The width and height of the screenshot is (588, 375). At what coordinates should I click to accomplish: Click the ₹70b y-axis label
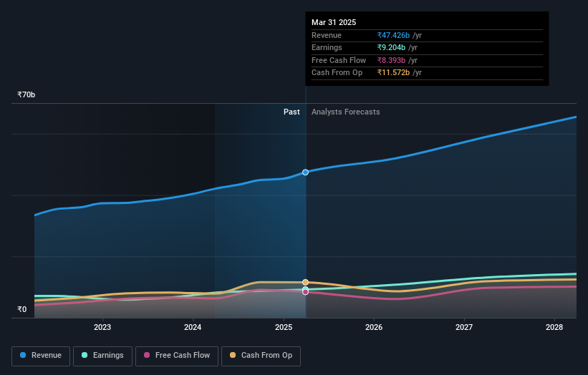click(x=26, y=94)
